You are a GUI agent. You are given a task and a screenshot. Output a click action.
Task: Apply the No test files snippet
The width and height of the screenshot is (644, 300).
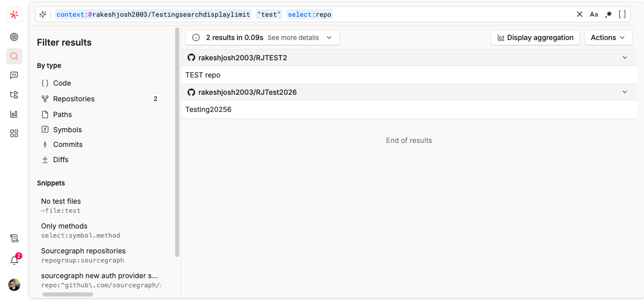61,201
